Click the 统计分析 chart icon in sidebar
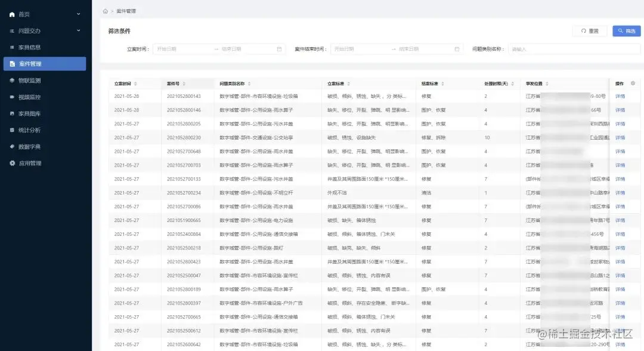 pos(12,130)
